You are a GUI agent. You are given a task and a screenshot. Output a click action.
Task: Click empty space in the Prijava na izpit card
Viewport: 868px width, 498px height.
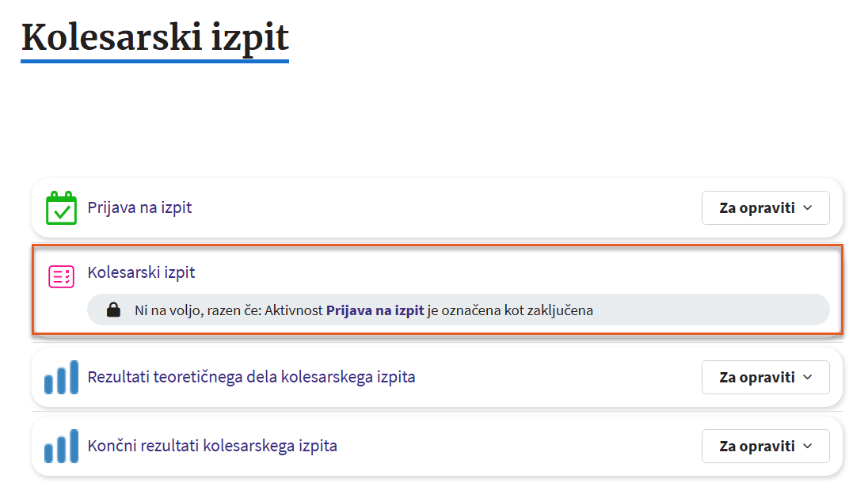(444, 208)
